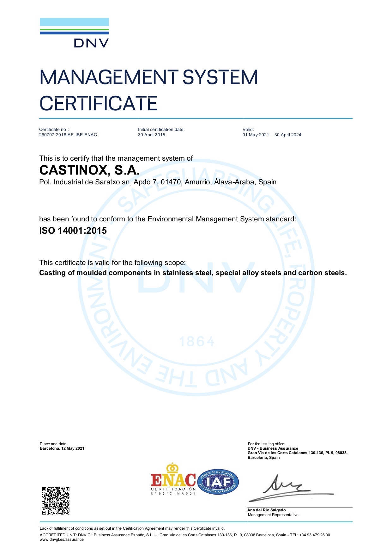Select certificate number 260797-2018-AE-IBE-ENAC
The width and height of the screenshot is (392, 555).
(68, 135)
